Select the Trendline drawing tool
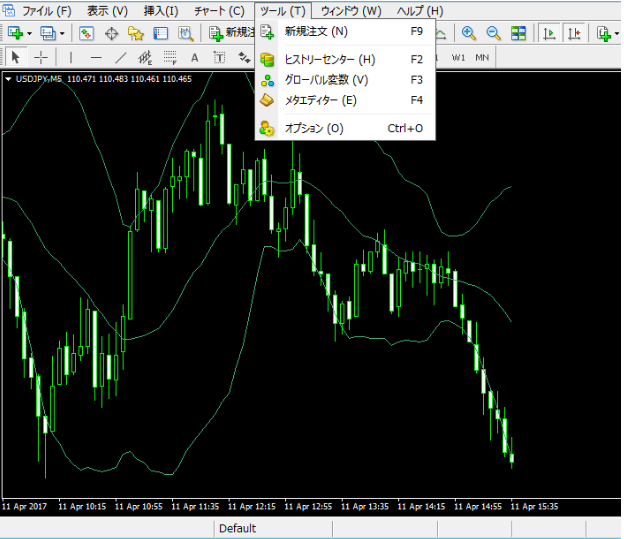The width and height of the screenshot is (624, 539). [121, 58]
